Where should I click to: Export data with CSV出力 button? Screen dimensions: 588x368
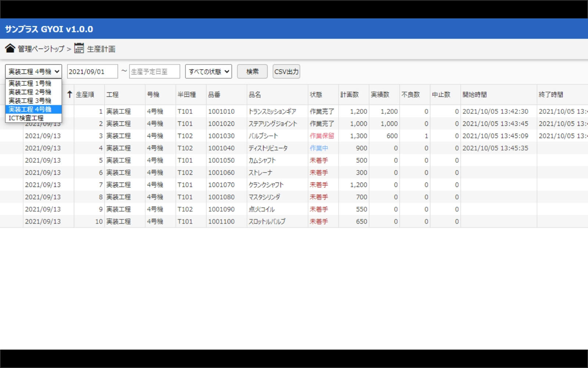click(x=286, y=71)
